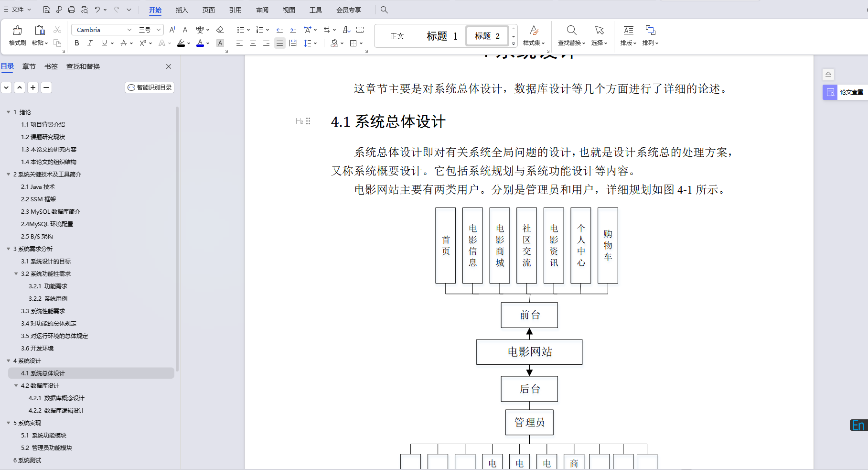868x470 pixels.
Task: Insert a numbered list
Action: click(260, 30)
